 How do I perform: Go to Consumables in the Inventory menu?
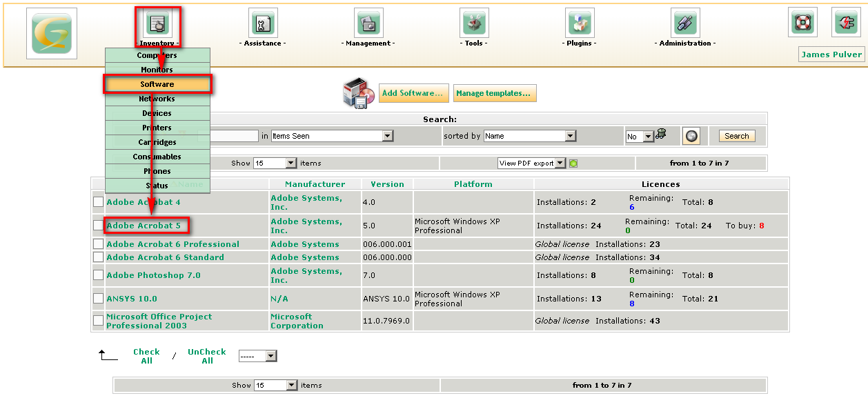point(157,157)
